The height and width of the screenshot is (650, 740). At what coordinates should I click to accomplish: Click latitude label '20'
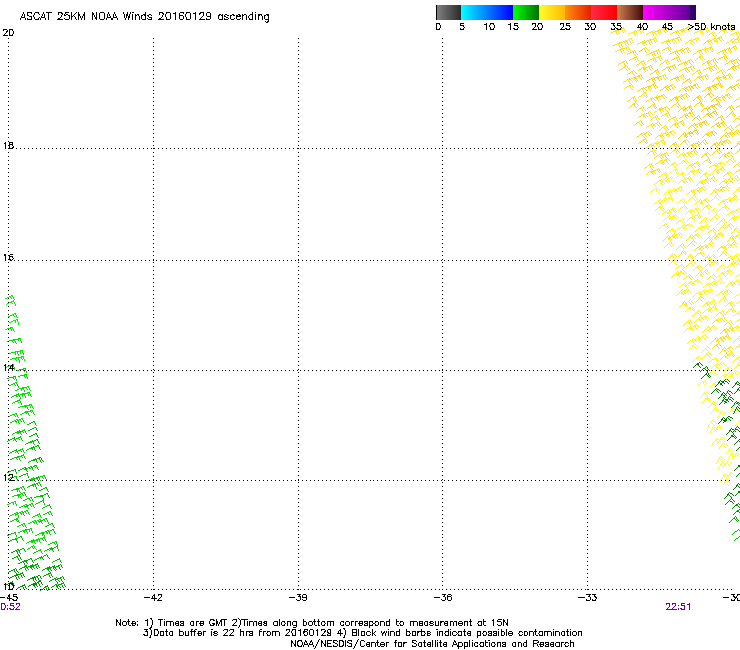8,33
